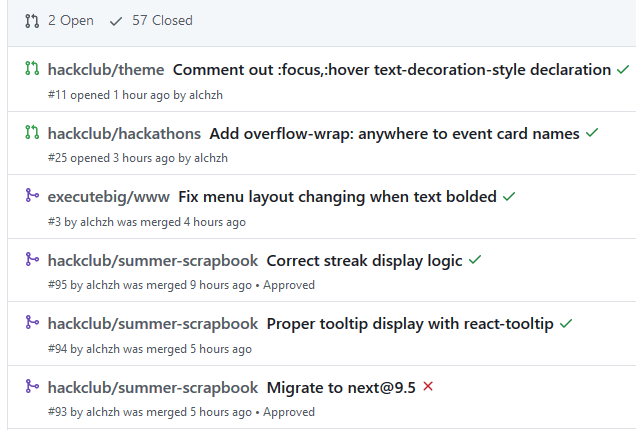Open PR 'Comment out :focus,:hover text-decoration-style declaration'
This screenshot has width=636, height=430.
[392, 70]
